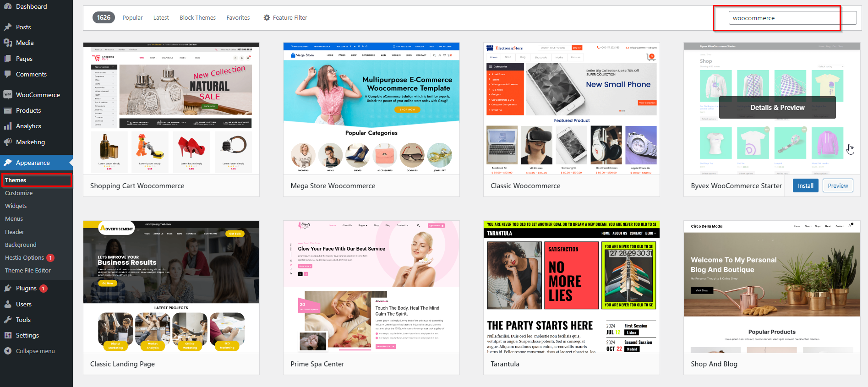Screen dimensions: 868x387
Task: Click the Tarantula theme name
Action: coord(505,364)
